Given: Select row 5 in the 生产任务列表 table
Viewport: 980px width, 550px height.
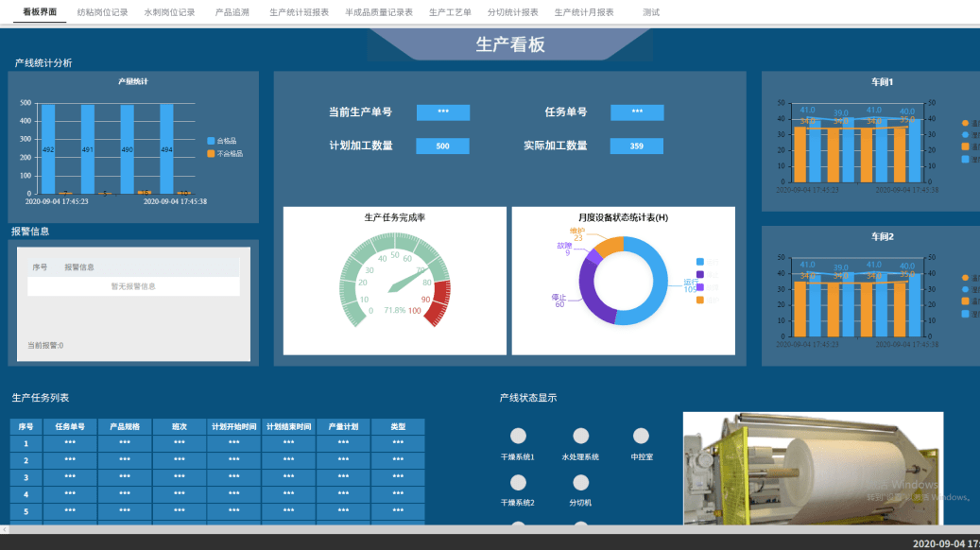Looking at the screenshot, I should pyautogui.click(x=217, y=511).
